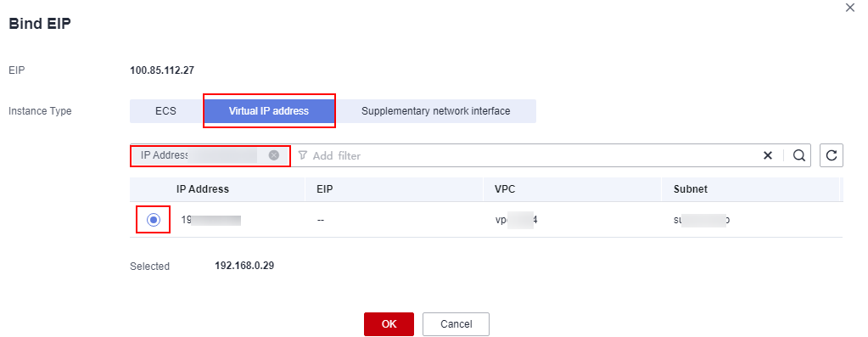Screen dimensions: 868x337
Task: Close the Bind EIP dialog
Action: [x=850, y=8]
